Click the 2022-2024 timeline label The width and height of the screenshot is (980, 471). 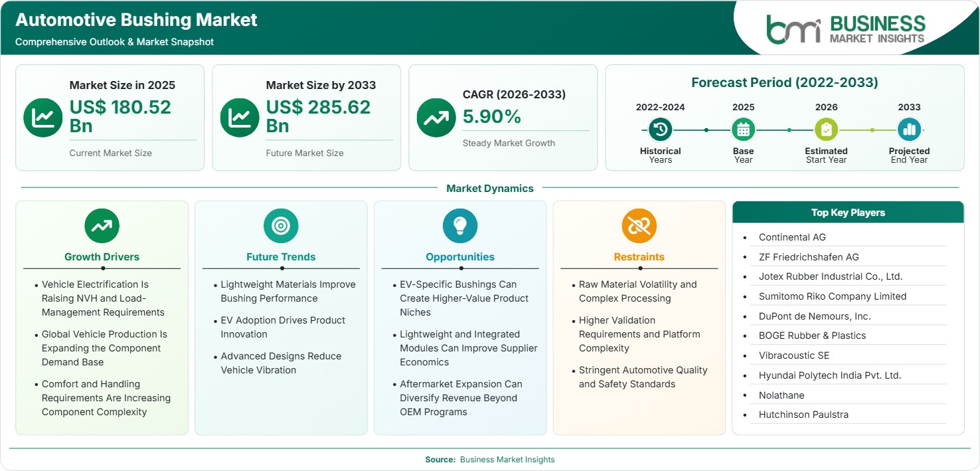coord(661,107)
